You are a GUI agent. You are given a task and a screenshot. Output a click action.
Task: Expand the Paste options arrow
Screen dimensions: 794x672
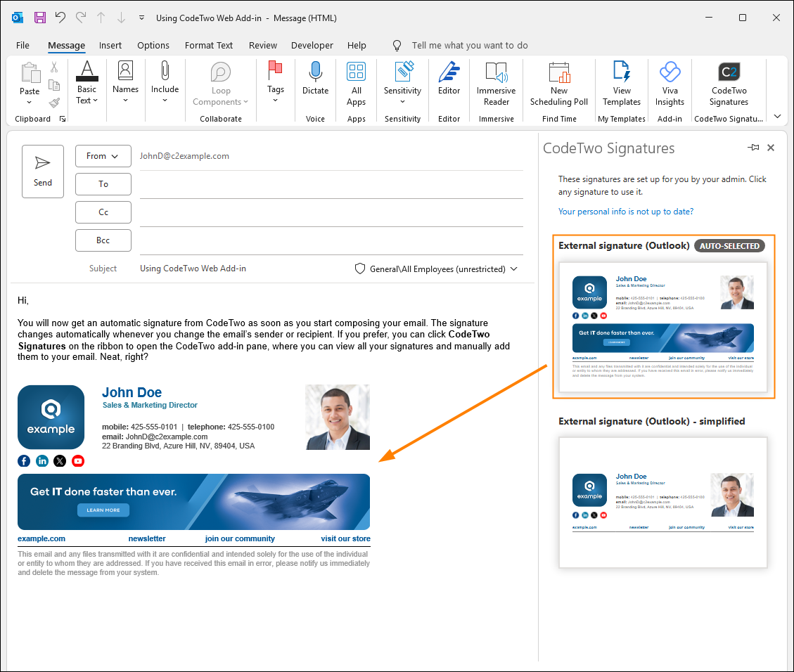tap(30, 102)
